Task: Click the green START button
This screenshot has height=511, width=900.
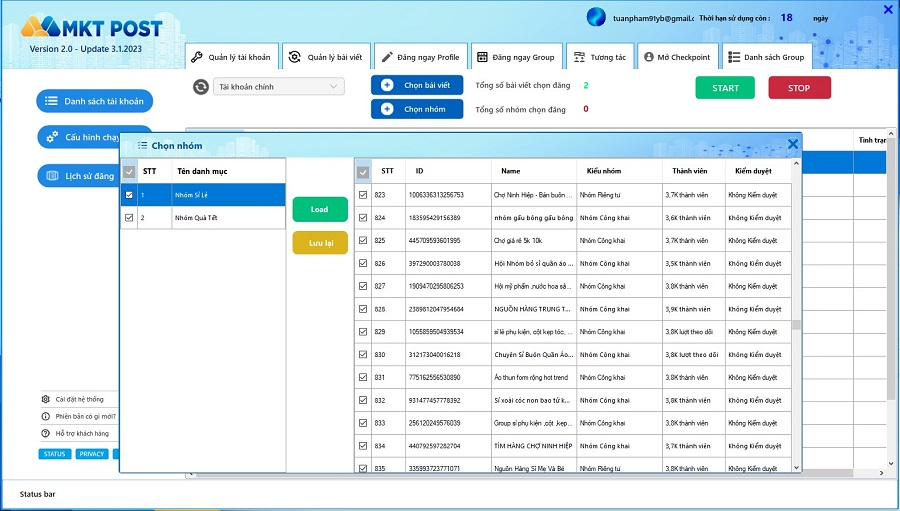Action: pyautogui.click(x=725, y=88)
